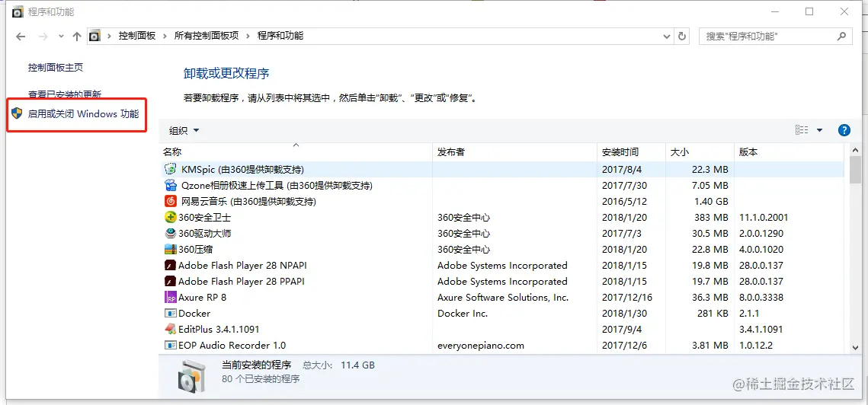Click the Docker program icon
Viewport: 868px width, 405px height.
pyautogui.click(x=171, y=313)
